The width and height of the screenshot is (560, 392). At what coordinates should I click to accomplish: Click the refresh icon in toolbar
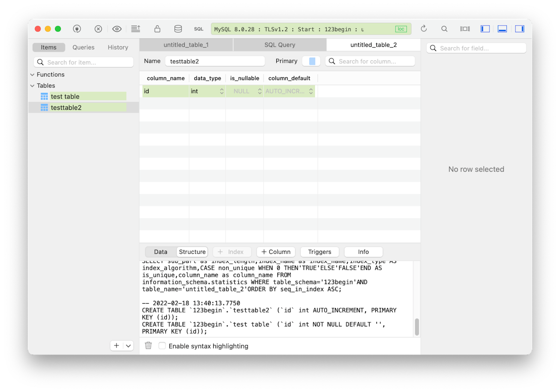[x=424, y=29]
